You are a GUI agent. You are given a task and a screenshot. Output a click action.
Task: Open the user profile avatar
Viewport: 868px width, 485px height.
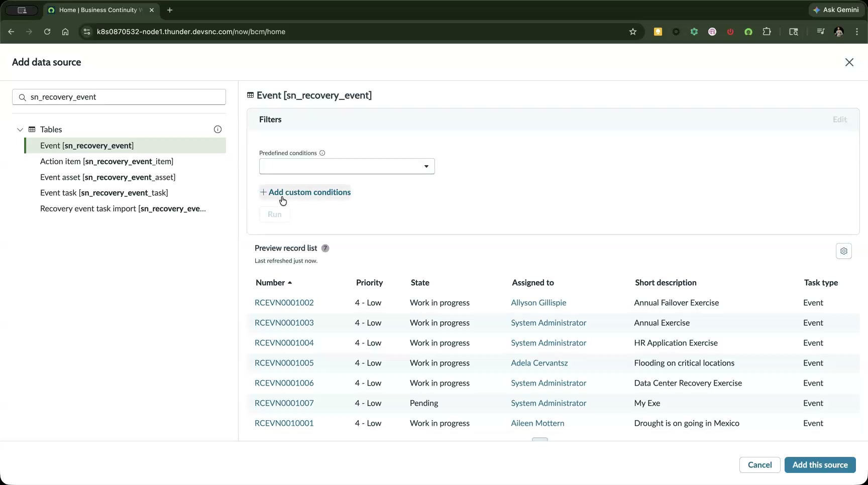point(838,32)
